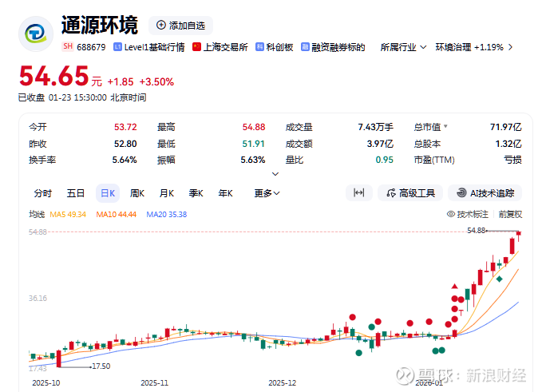
Task: Click MA5 49.34 indicator label
Action: pos(68,214)
